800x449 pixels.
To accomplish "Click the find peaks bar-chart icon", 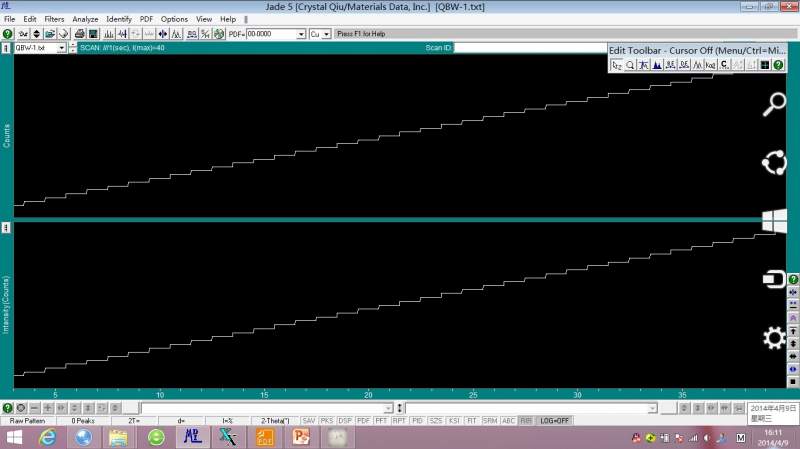I will tap(109, 34).
